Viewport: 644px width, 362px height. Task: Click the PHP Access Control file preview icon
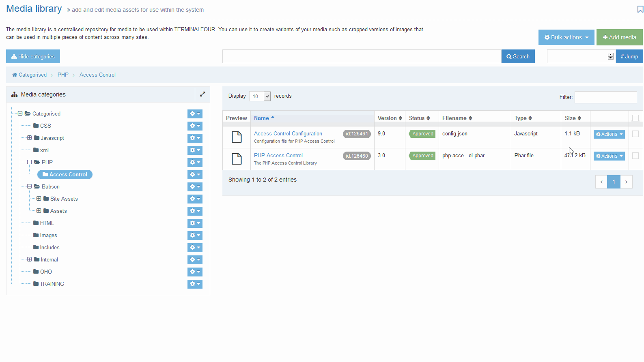pyautogui.click(x=237, y=159)
